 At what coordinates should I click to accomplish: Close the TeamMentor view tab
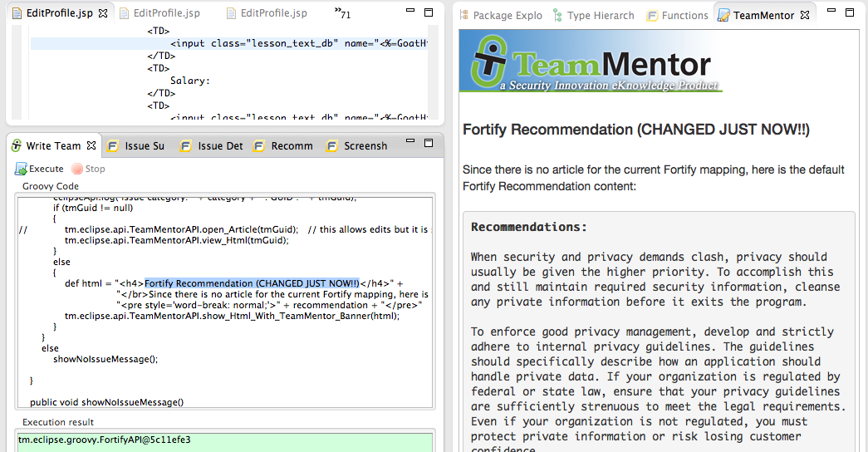coord(805,16)
